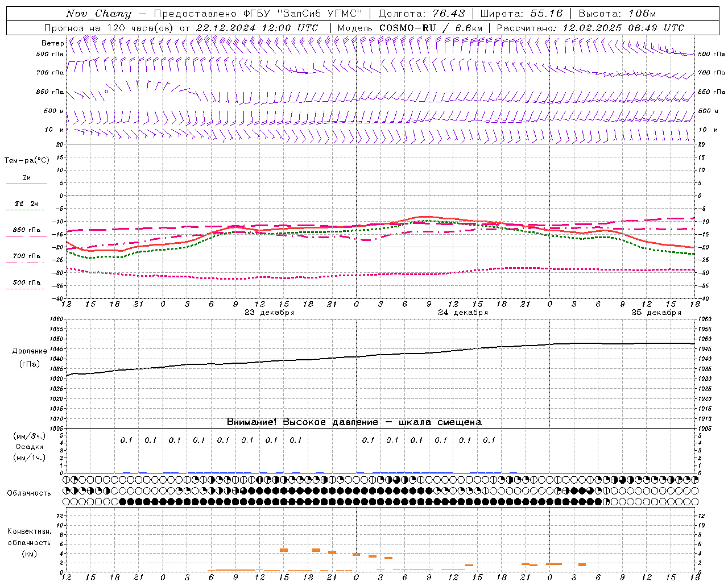This screenshot has height=582, width=728.
Task: Click the 'Ветер' wind panel label
Action: pos(52,43)
